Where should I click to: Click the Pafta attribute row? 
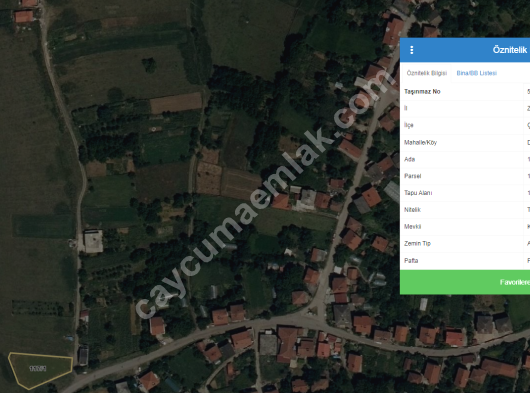(x=465, y=261)
